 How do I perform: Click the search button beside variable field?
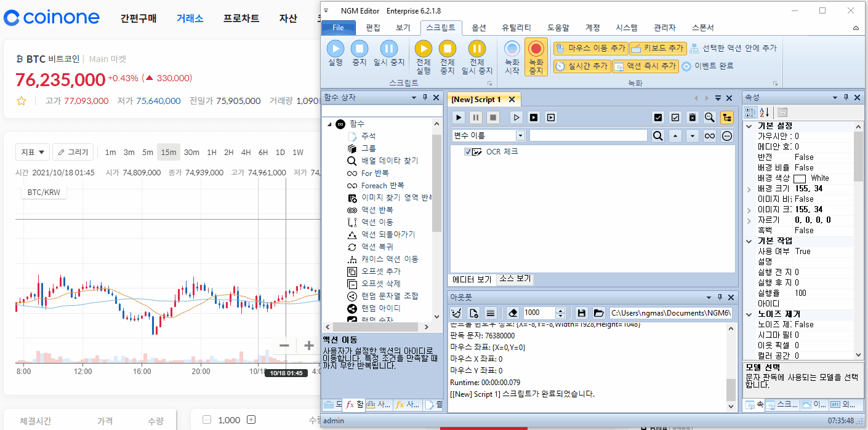[x=657, y=136]
